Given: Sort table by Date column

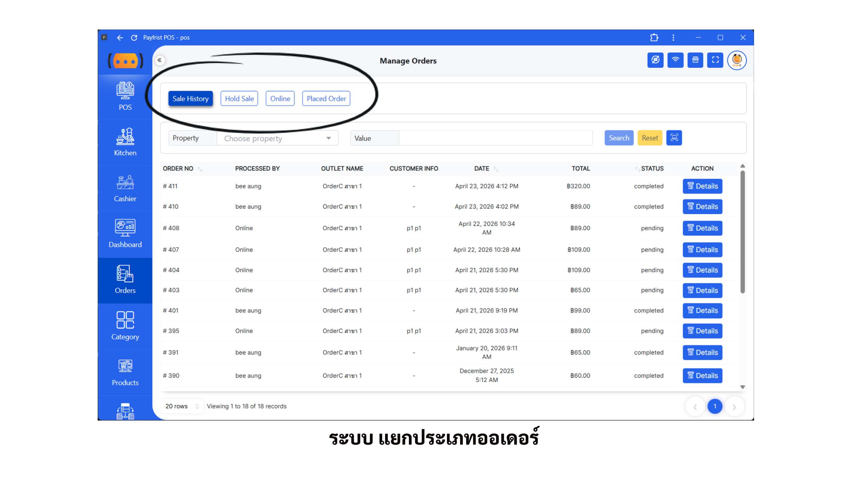Looking at the screenshot, I should [x=495, y=169].
